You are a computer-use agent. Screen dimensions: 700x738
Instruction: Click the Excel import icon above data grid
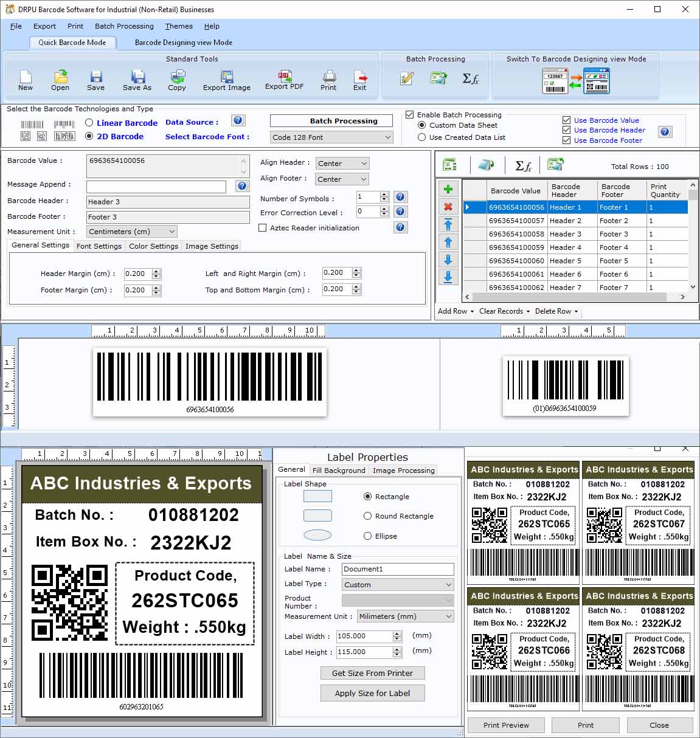point(450,165)
